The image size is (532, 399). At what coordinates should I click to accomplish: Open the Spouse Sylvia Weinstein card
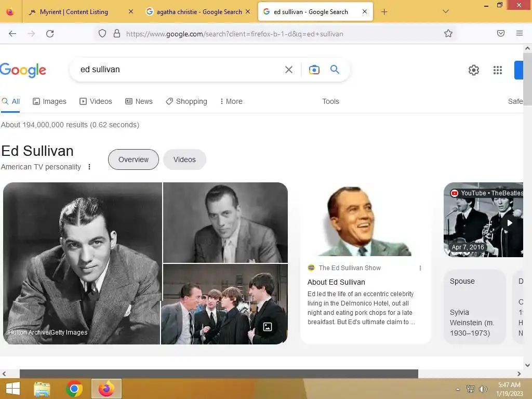[475, 307]
